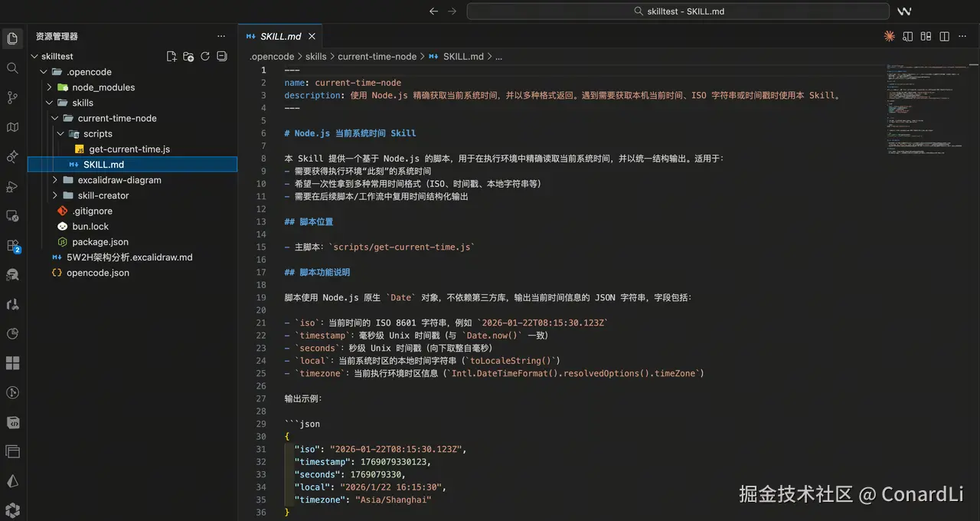
Task: Click skills in the breadcrumb path
Action: [315, 57]
